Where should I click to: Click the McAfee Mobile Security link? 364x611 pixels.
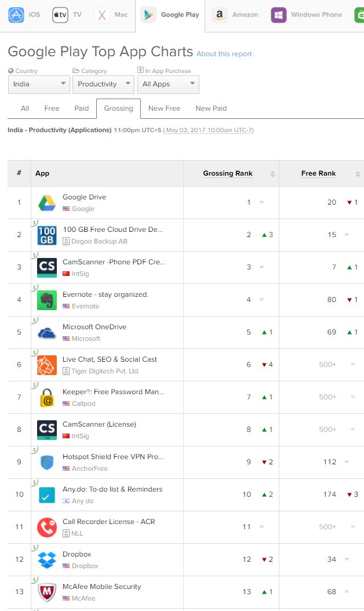click(101, 587)
